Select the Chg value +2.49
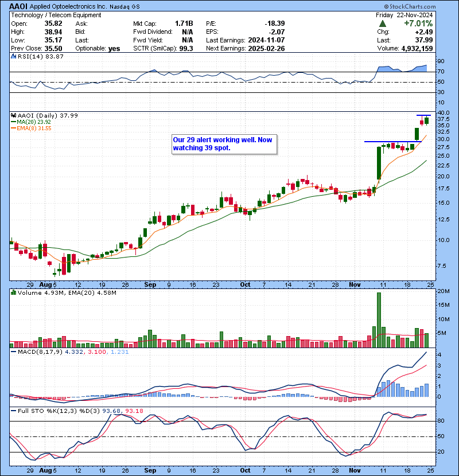This screenshot has width=459, height=476. click(x=425, y=32)
